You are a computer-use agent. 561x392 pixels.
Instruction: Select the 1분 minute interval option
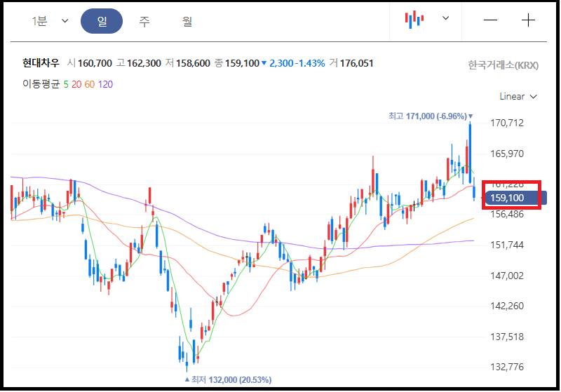coord(39,22)
